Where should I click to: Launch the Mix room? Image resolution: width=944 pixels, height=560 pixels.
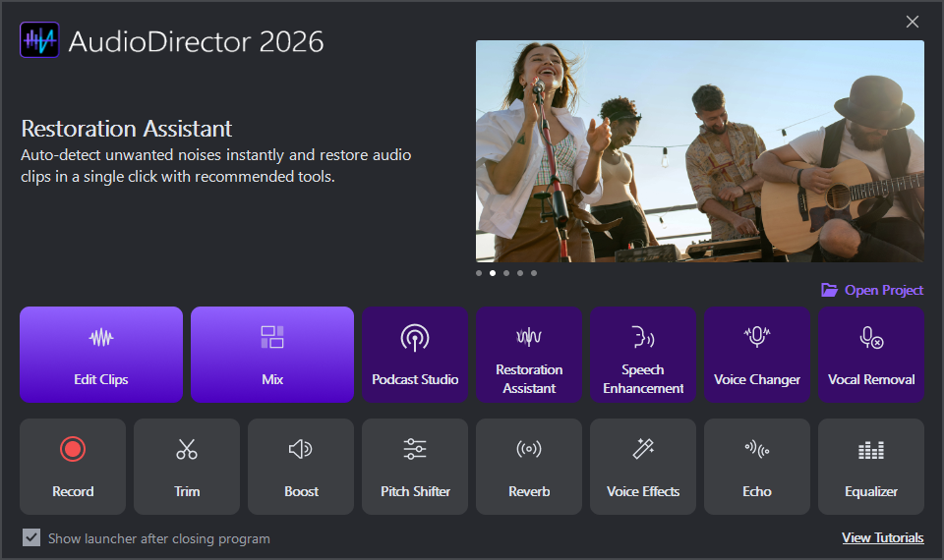click(272, 355)
